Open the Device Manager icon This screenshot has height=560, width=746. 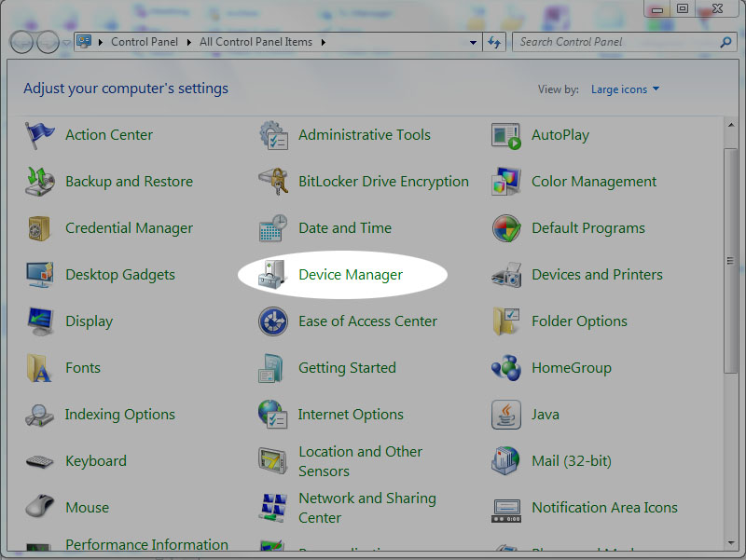point(271,275)
